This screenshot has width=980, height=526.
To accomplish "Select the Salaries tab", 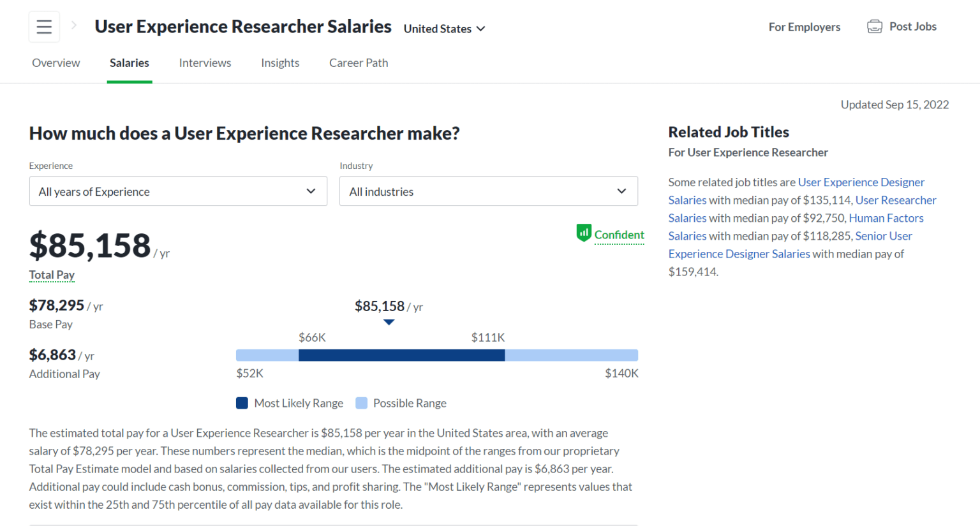I will pyautogui.click(x=130, y=62).
